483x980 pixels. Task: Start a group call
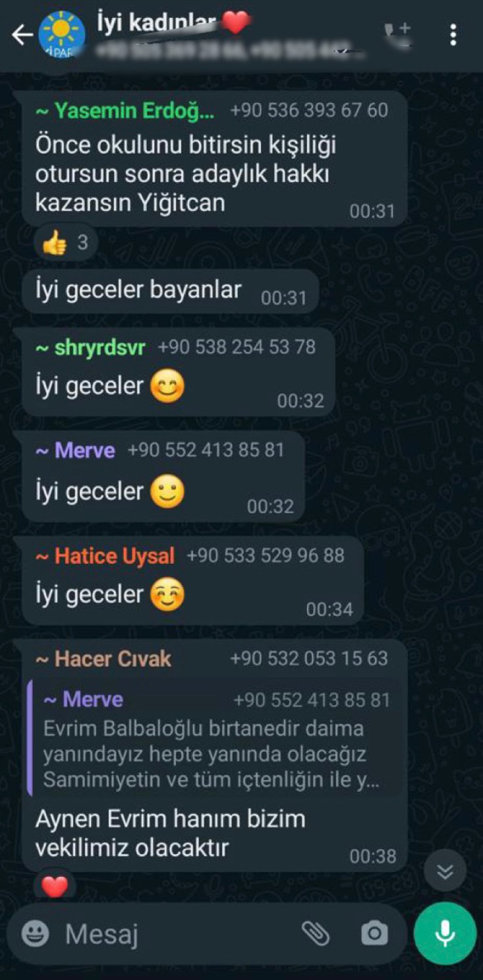tap(397, 34)
